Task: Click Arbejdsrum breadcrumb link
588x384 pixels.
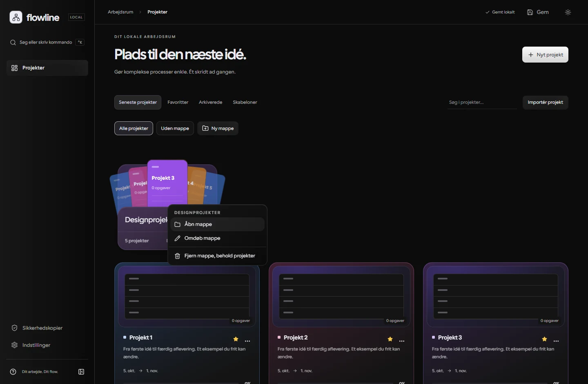Action: coord(120,12)
